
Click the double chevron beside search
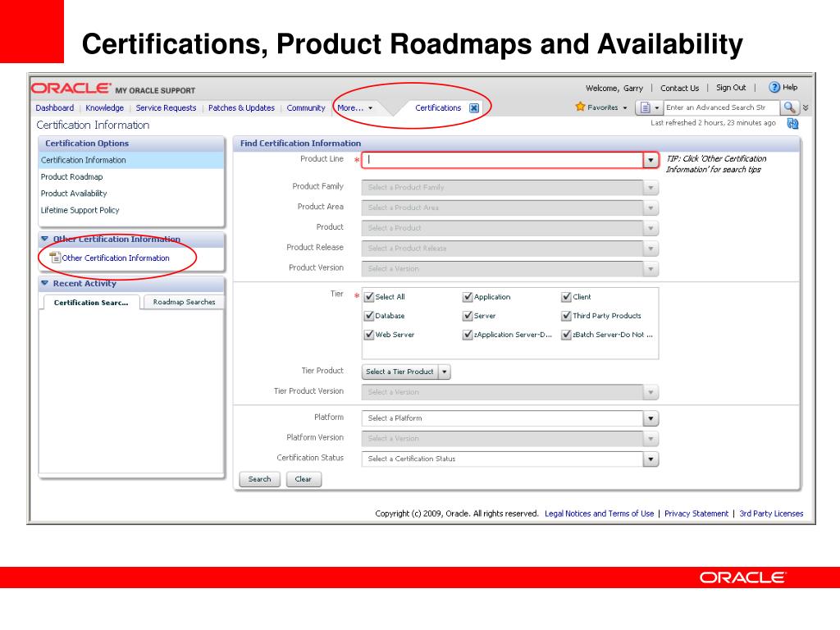coord(806,107)
